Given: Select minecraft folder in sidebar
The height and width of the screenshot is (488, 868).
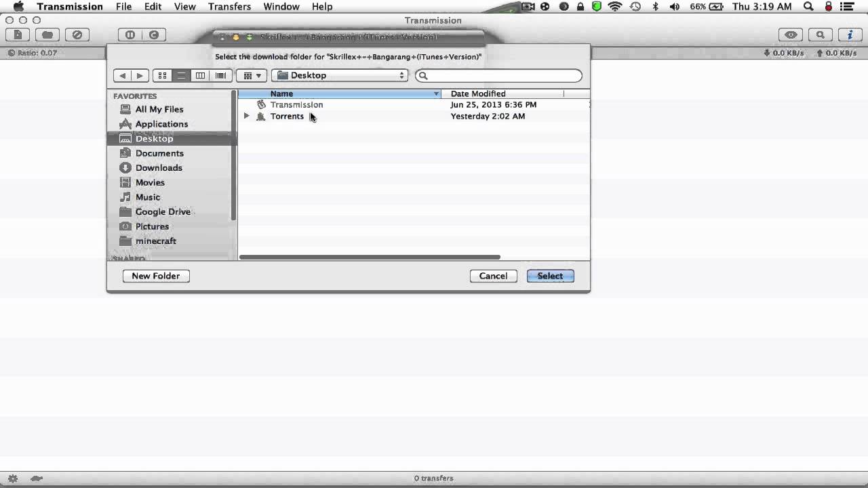Looking at the screenshot, I should 155,241.
